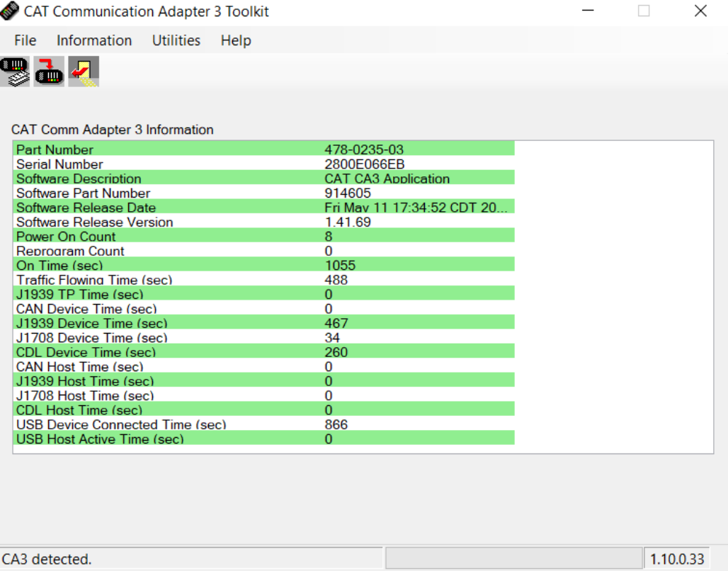The width and height of the screenshot is (728, 571).
Task: Click the adapter with documents toolbar icon
Action: [15, 72]
